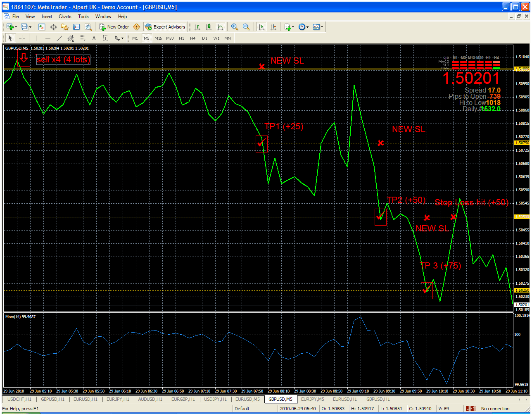Select the Cursor arrow tool
The width and height of the screenshot is (532, 414).
(10, 38)
